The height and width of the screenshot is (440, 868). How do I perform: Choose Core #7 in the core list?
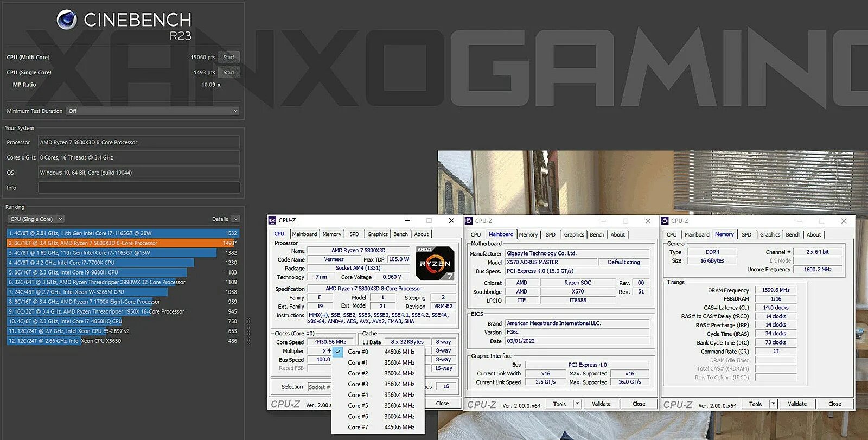[378, 428]
